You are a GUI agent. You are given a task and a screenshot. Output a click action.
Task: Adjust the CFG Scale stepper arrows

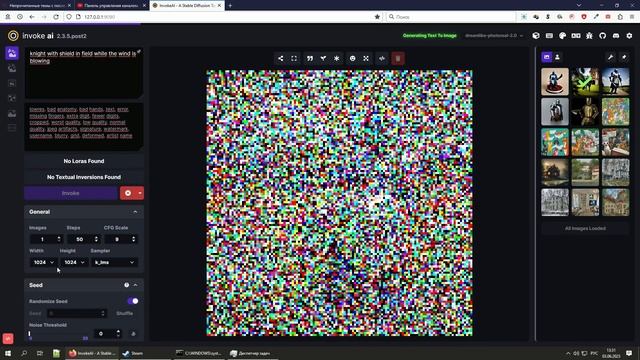(x=133, y=239)
